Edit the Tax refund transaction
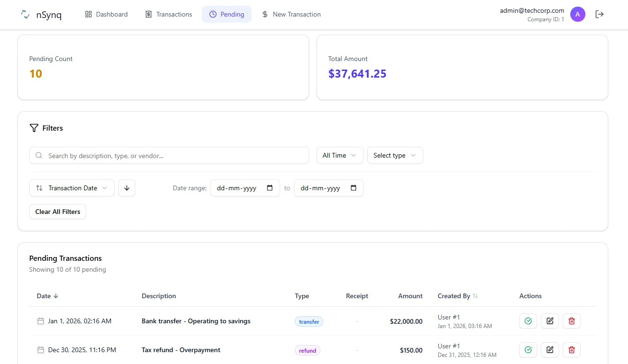Screen dimensions: 628x364 pyautogui.click(x=549, y=350)
